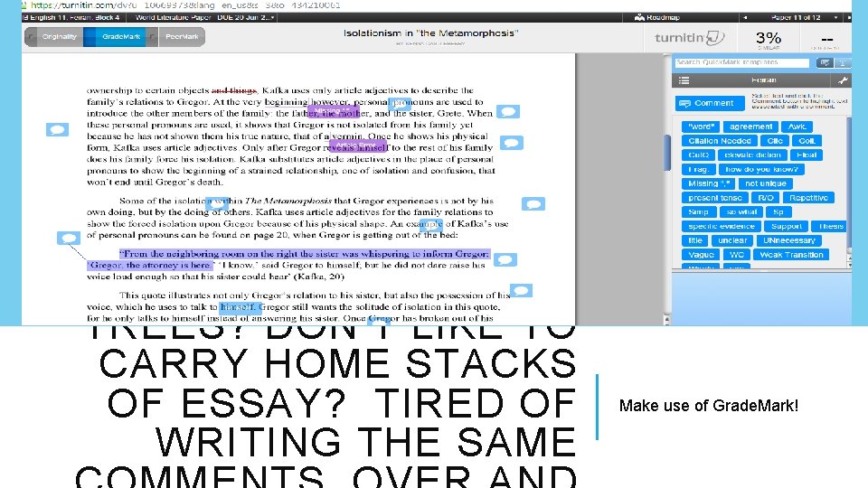Go to previous paper arrow
The height and width of the screenshot is (488, 868).
point(745,18)
